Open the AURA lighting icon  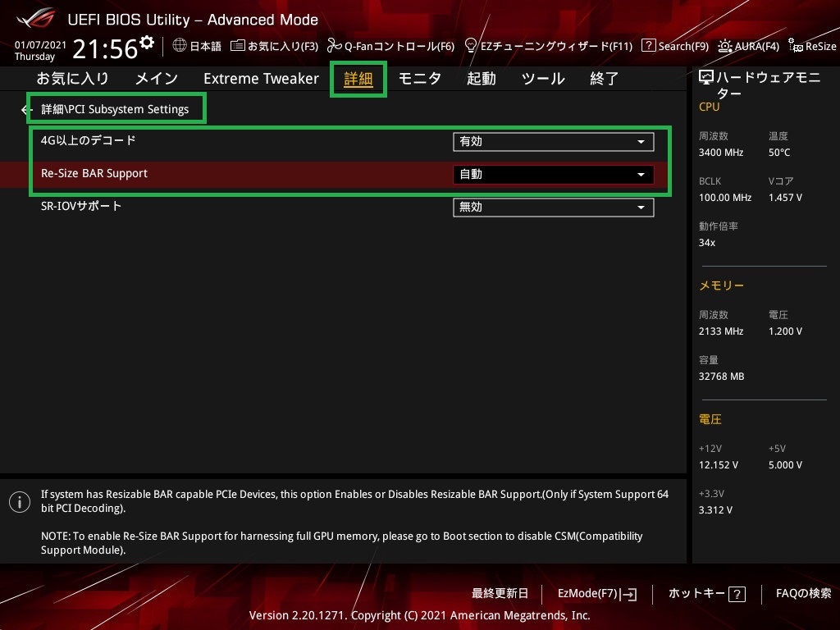[x=725, y=46]
